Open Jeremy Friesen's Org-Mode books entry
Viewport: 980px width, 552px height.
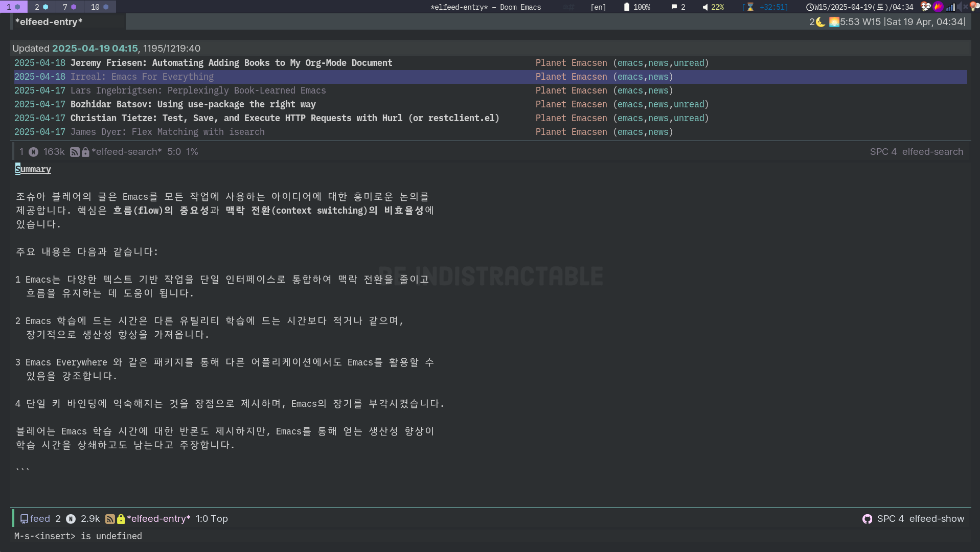pyautogui.click(x=231, y=63)
